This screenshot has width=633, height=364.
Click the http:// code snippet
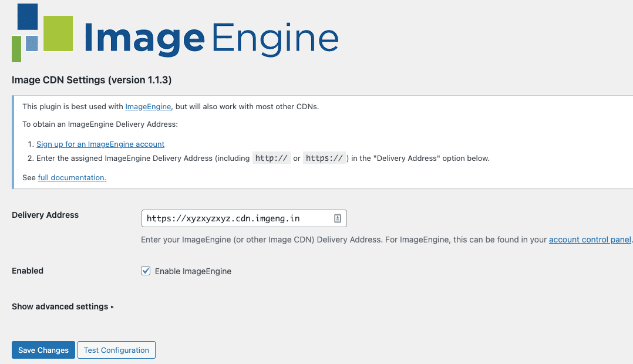tap(271, 158)
